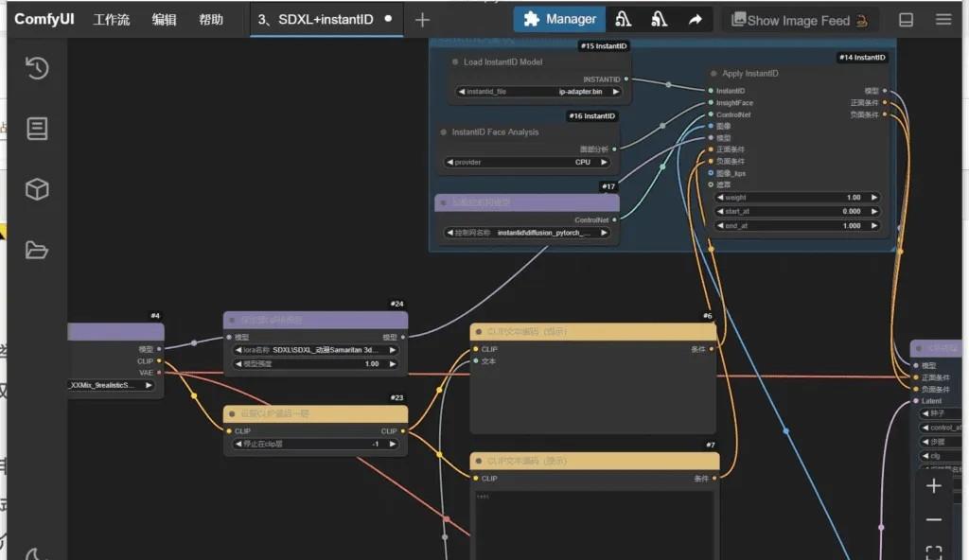Click LoRA model strength 1.00 field
969x560 pixels.
coord(315,364)
